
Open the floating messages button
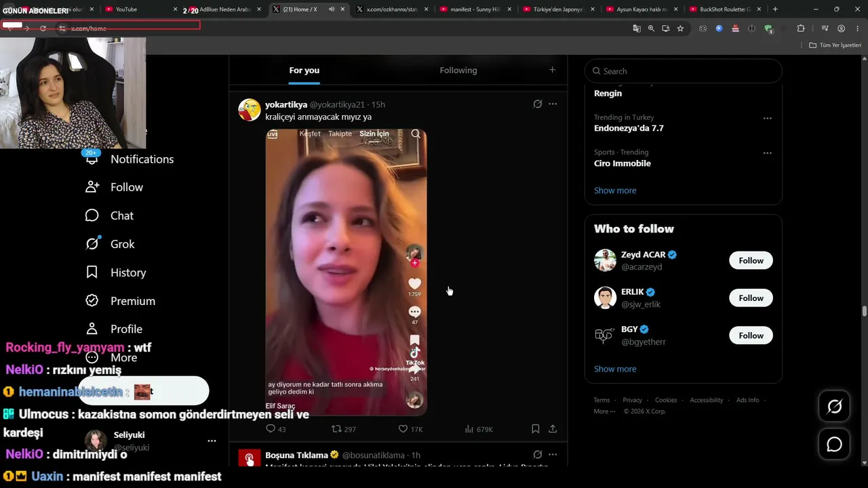pos(834,445)
